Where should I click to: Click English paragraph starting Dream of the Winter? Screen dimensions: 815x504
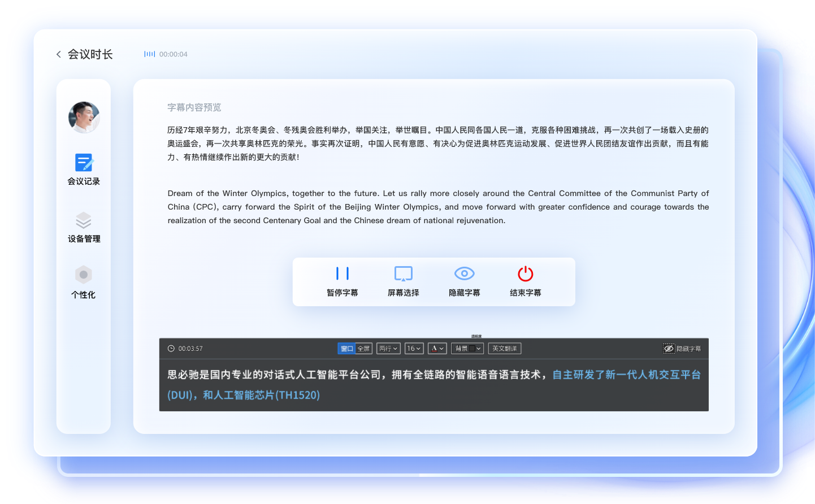(x=438, y=207)
